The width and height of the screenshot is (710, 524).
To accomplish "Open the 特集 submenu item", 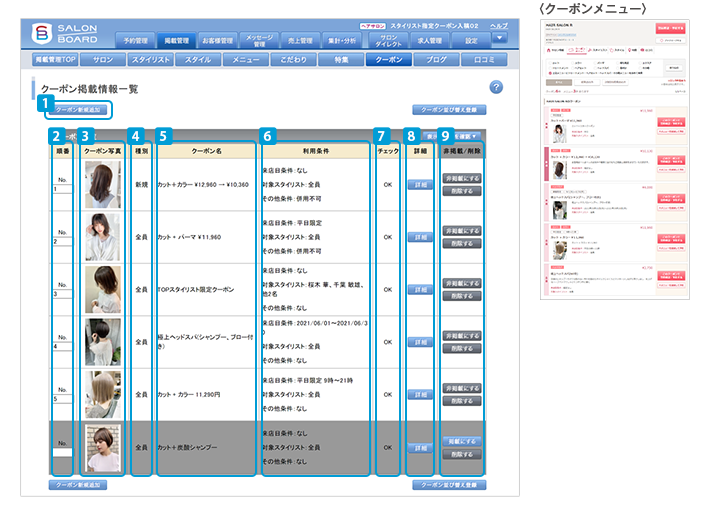I will [341, 59].
